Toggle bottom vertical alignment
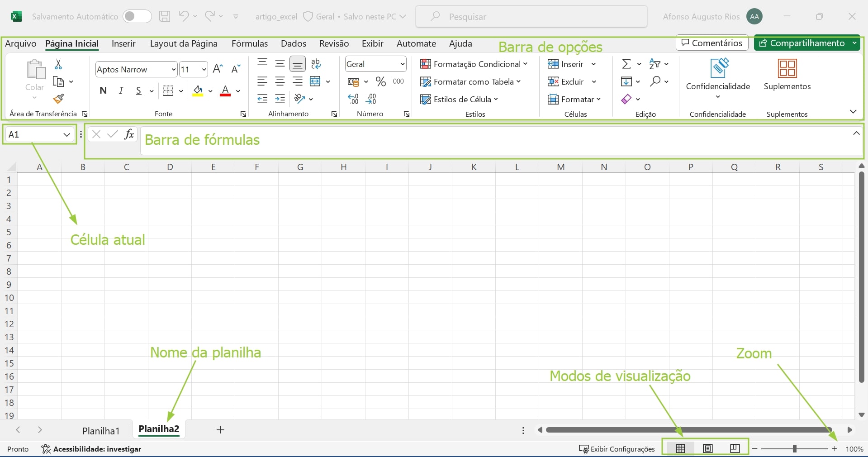The image size is (868, 457). click(298, 64)
